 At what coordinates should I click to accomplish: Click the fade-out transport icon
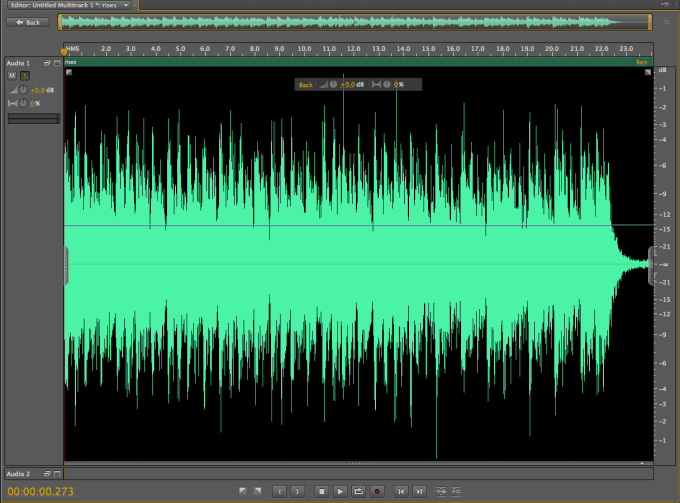(258, 491)
